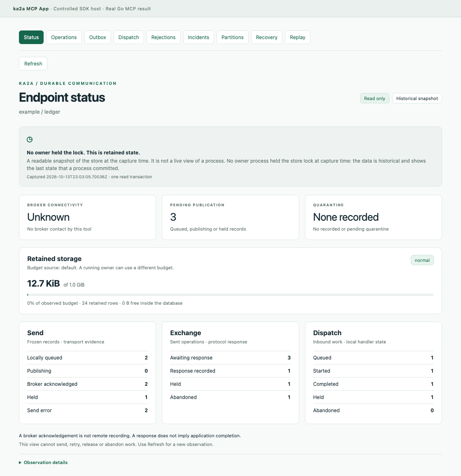Click the Refresh button

coord(33,64)
